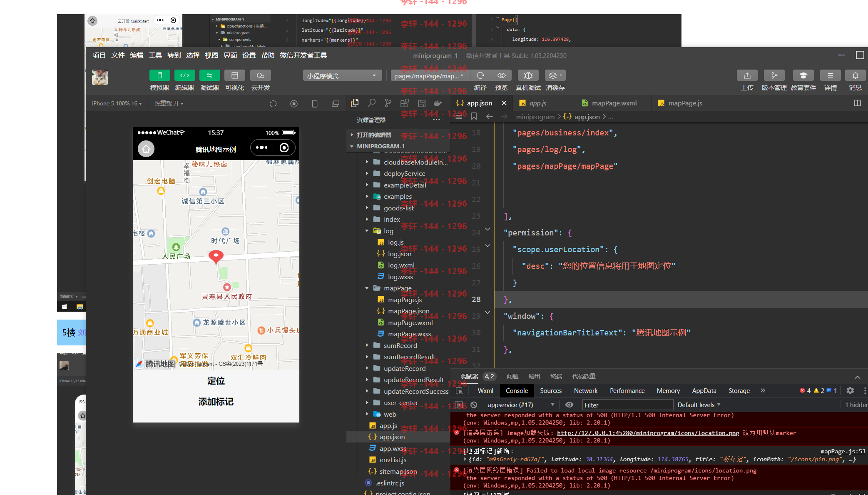
Task: Click the split editor icon
Action: (x=858, y=103)
